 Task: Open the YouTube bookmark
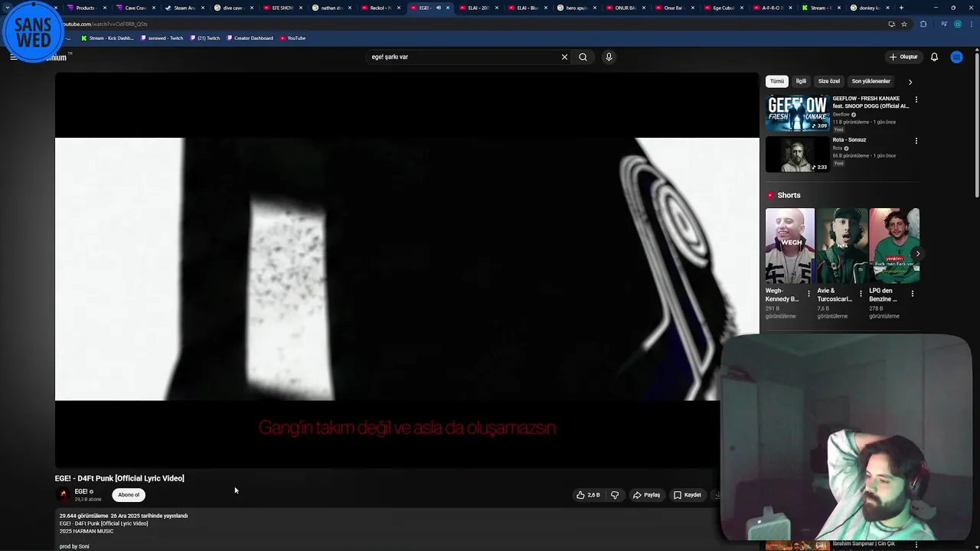pos(293,38)
